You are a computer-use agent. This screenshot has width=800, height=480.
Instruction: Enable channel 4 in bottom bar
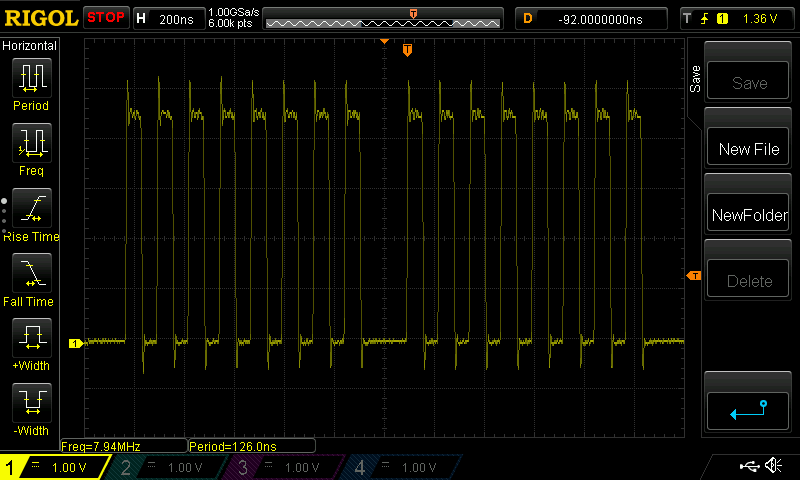(x=400, y=467)
